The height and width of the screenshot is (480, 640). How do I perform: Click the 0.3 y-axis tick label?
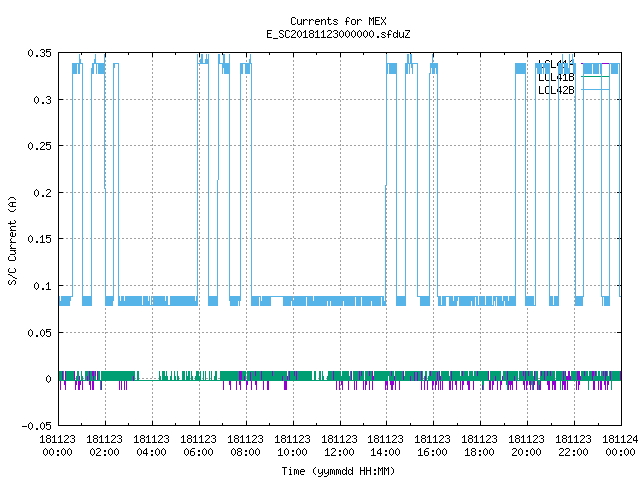tap(42, 100)
